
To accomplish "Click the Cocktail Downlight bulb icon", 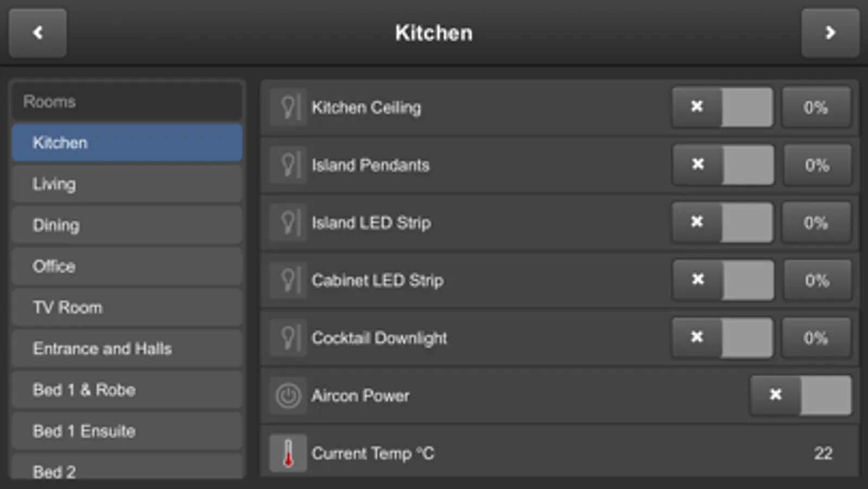I will tap(288, 338).
